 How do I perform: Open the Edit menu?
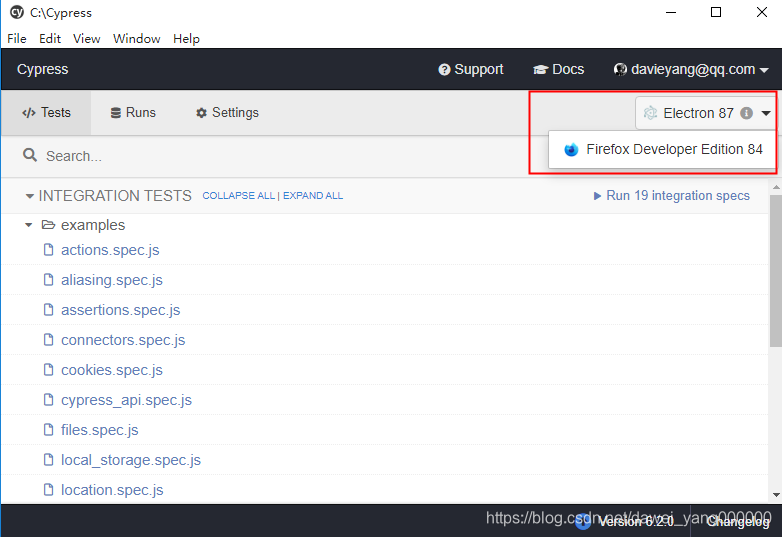(50, 39)
